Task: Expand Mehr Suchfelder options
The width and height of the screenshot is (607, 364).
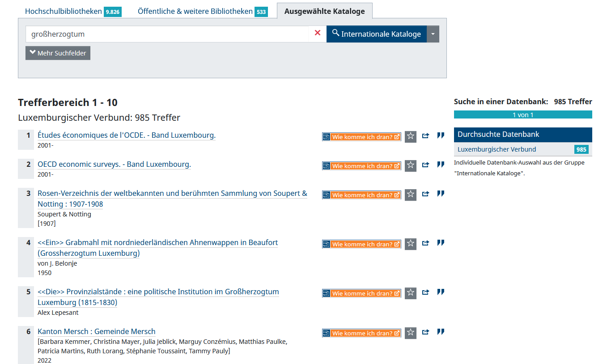Action: click(x=58, y=53)
